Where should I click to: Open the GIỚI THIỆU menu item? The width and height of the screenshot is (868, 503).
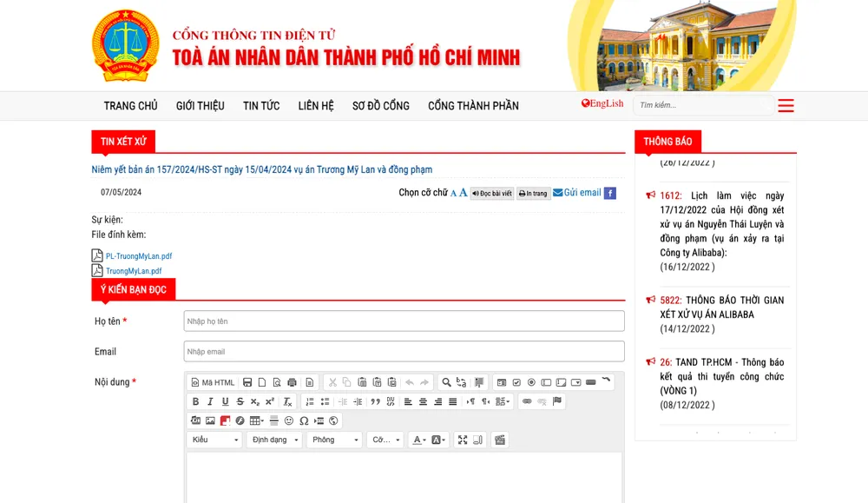200,106
